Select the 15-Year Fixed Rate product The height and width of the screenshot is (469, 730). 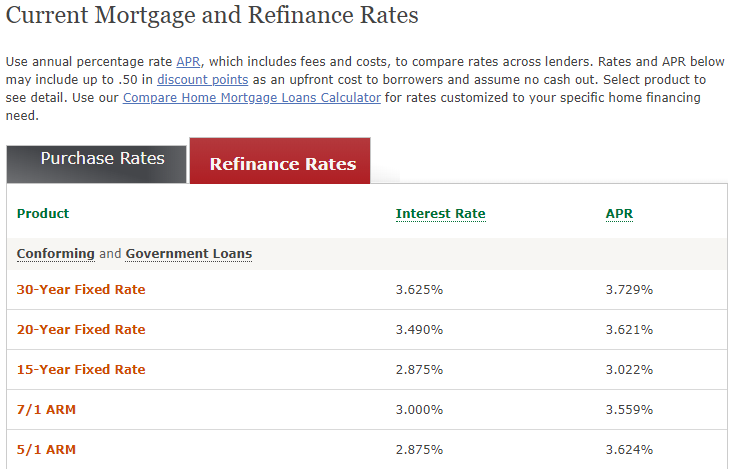click(x=81, y=370)
